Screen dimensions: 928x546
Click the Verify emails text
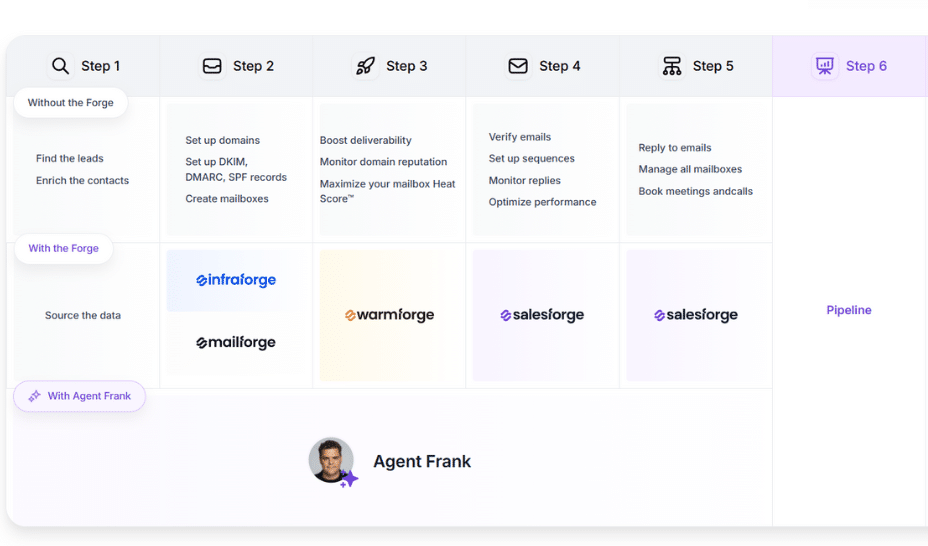(x=520, y=137)
